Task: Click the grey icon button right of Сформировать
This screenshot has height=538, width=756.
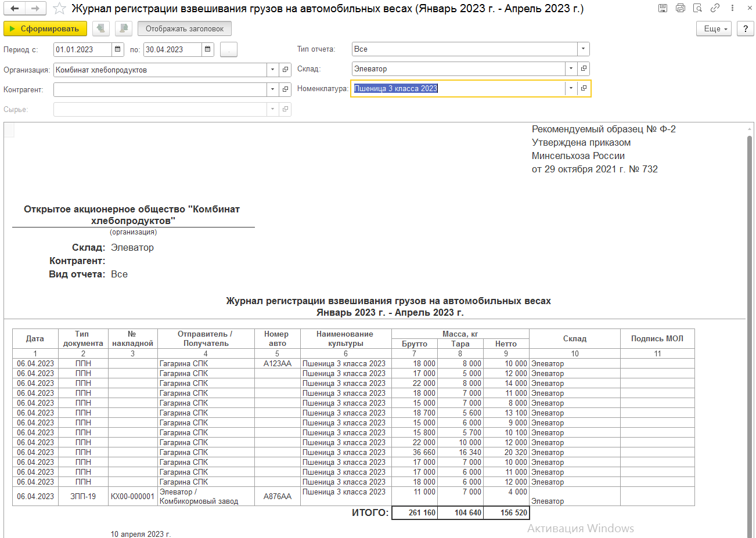Action: pos(101,28)
